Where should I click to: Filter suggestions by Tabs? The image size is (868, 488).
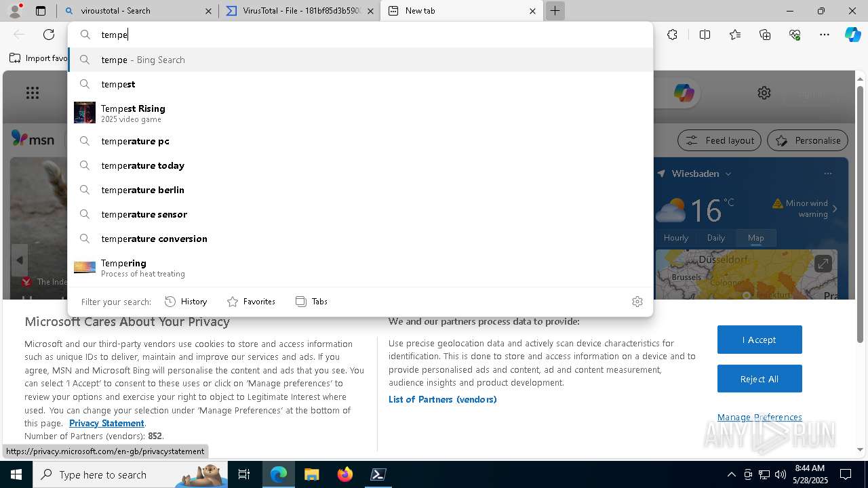(x=311, y=302)
